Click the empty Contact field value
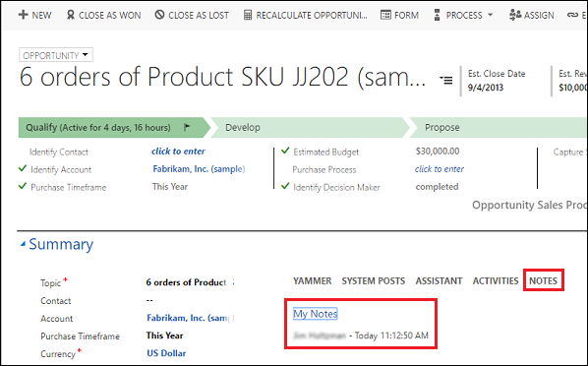Image resolution: width=588 pixels, height=366 pixels. 149,300
